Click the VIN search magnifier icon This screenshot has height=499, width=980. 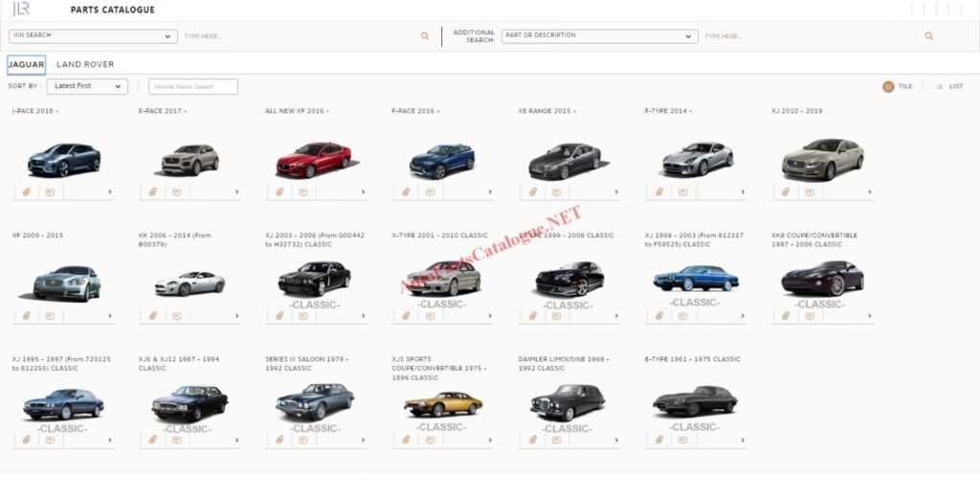[x=425, y=36]
